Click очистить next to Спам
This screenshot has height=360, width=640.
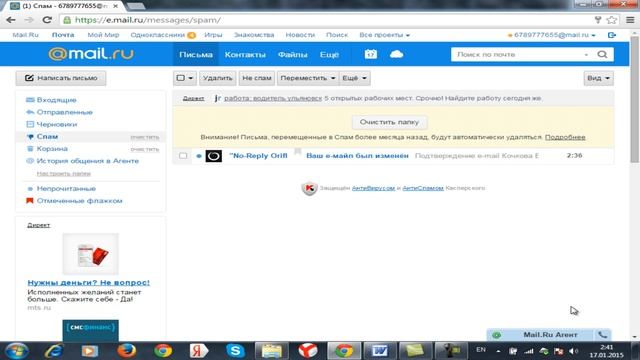[x=144, y=137]
